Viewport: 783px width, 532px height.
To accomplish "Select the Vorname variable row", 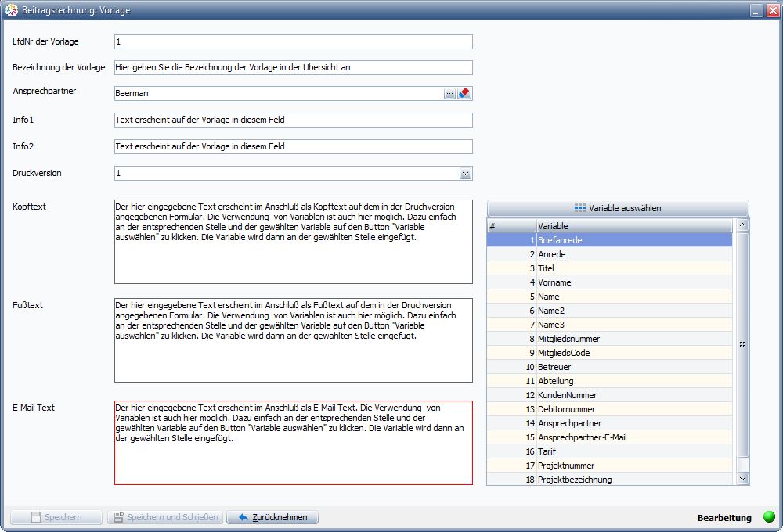I will (610, 282).
